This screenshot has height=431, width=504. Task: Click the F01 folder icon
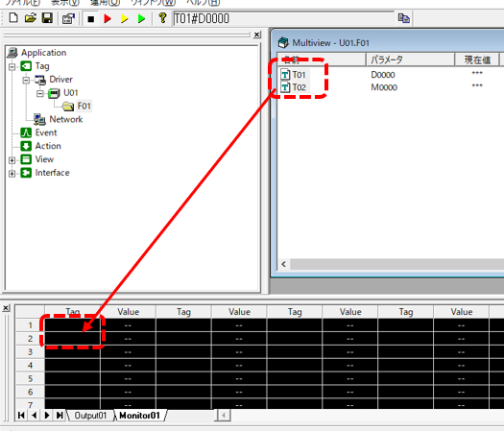point(68,107)
